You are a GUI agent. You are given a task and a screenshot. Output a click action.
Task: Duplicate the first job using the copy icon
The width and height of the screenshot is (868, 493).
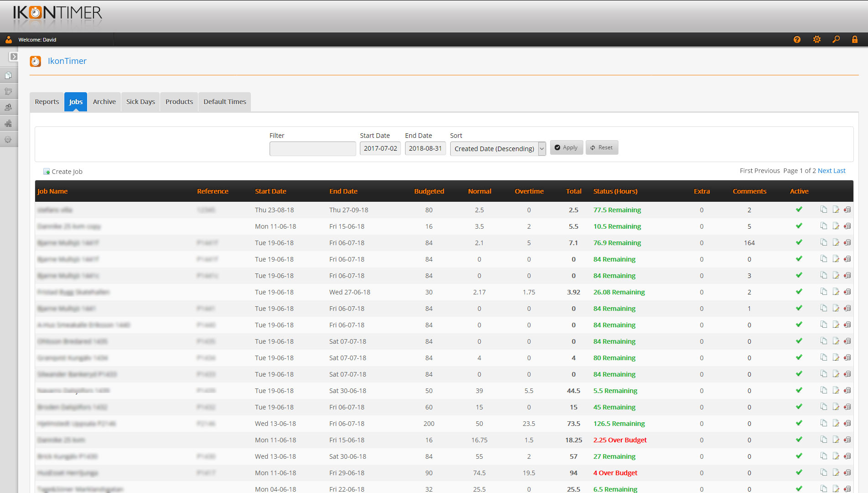pos(824,209)
